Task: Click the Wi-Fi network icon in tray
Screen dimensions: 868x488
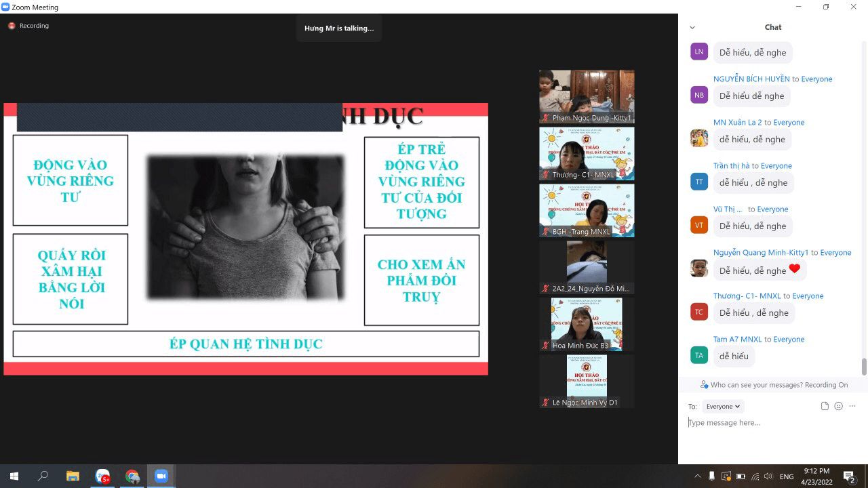Action: [x=754, y=476]
